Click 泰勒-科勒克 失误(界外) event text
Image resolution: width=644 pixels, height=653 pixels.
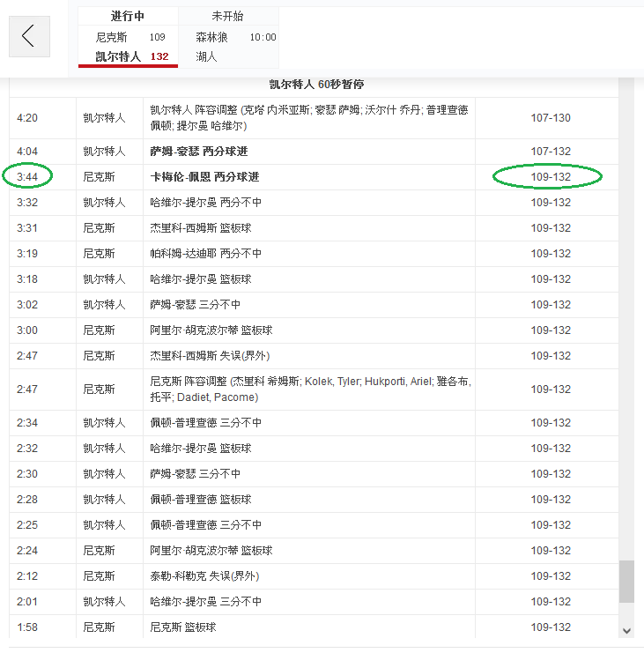(x=204, y=576)
